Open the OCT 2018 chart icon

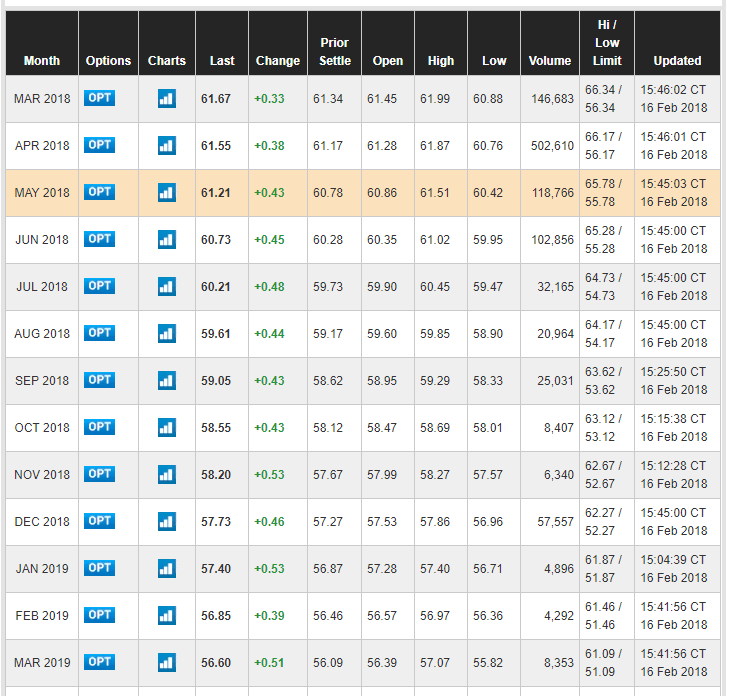[166, 427]
